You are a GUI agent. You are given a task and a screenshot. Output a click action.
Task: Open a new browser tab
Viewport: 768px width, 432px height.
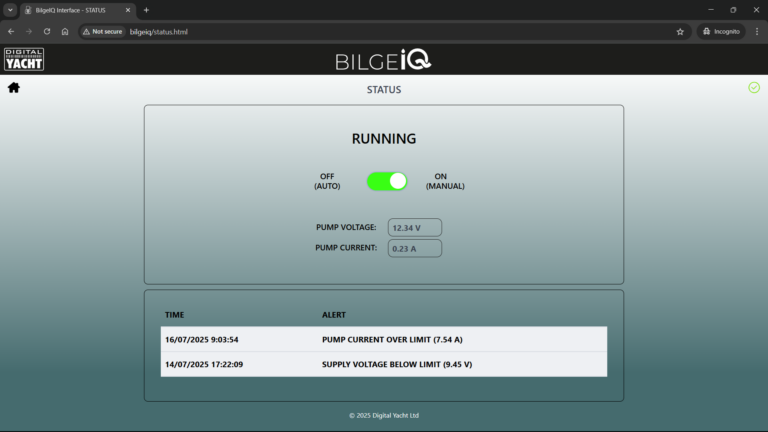pos(146,10)
